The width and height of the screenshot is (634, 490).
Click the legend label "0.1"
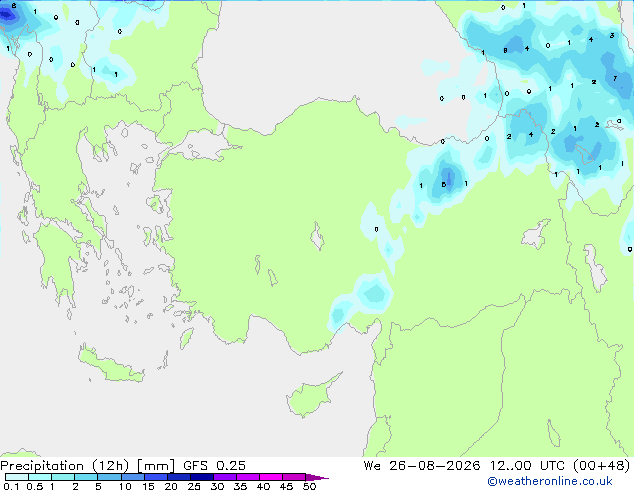tap(11, 486)
